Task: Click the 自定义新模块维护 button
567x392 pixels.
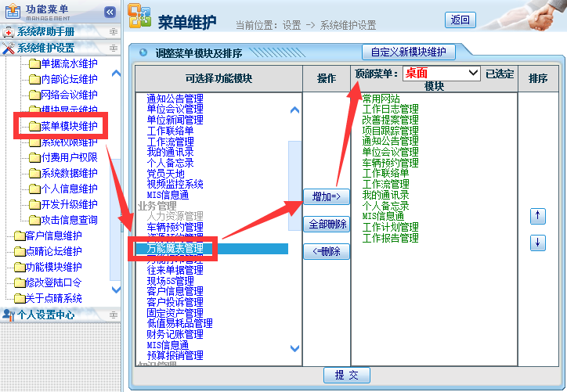Action: pyautogui.click(x=408, y=52)
